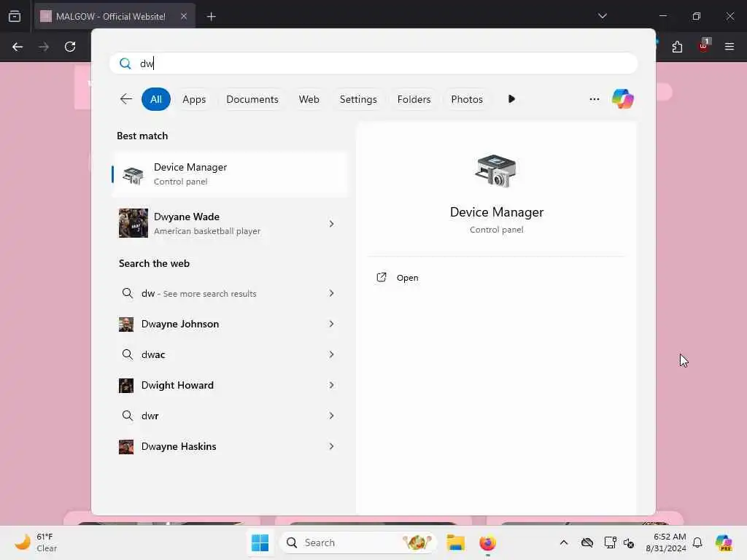Select MALGOW - Official Website tab
This screenshot has width=747, height=560.
click(x=115, y=16)
